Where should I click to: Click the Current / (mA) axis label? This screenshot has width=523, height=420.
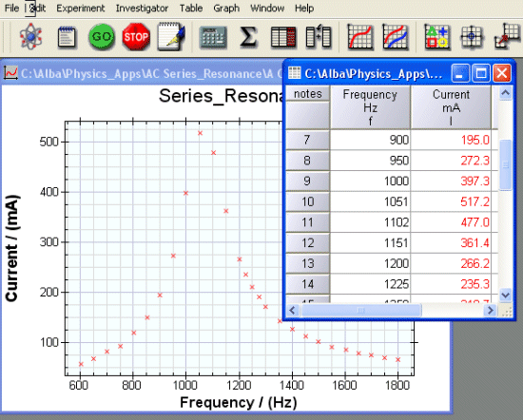[x=12, y=248]
